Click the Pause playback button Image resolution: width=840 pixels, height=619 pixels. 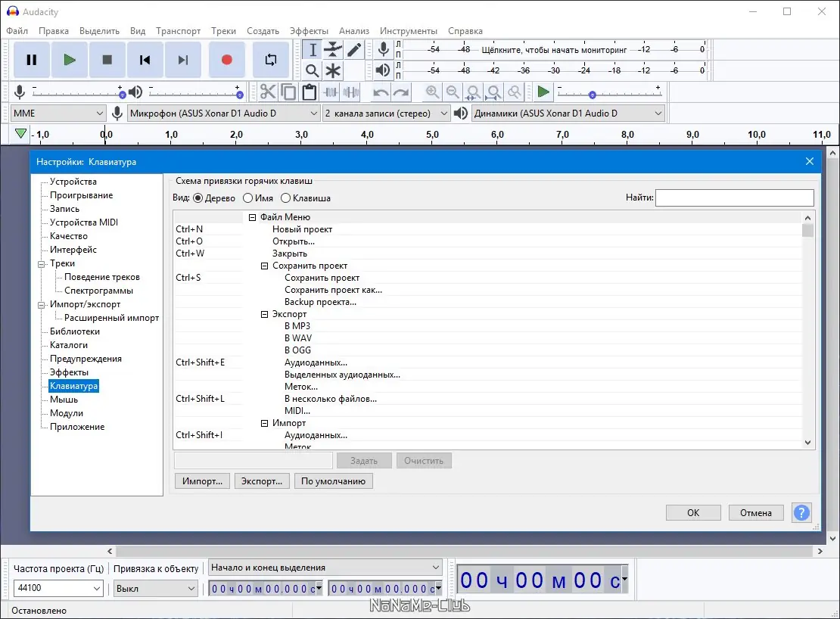(32, 60)
